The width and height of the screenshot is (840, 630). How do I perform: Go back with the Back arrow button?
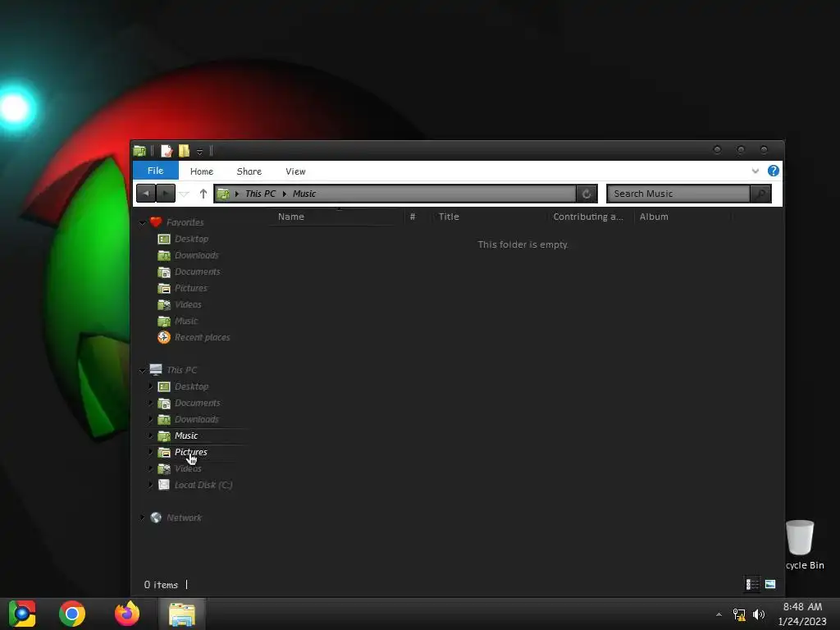(146, 194)
